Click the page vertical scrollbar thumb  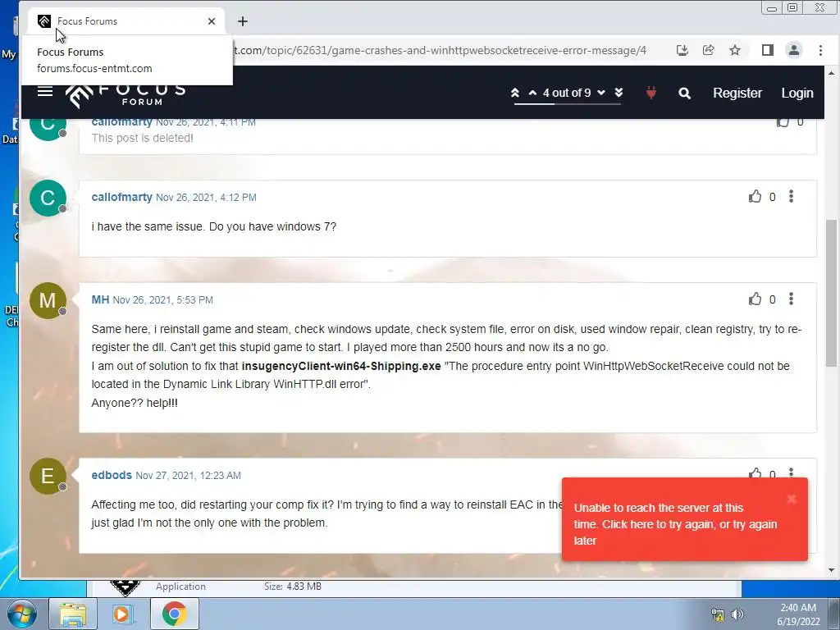[x=831, y=293]
